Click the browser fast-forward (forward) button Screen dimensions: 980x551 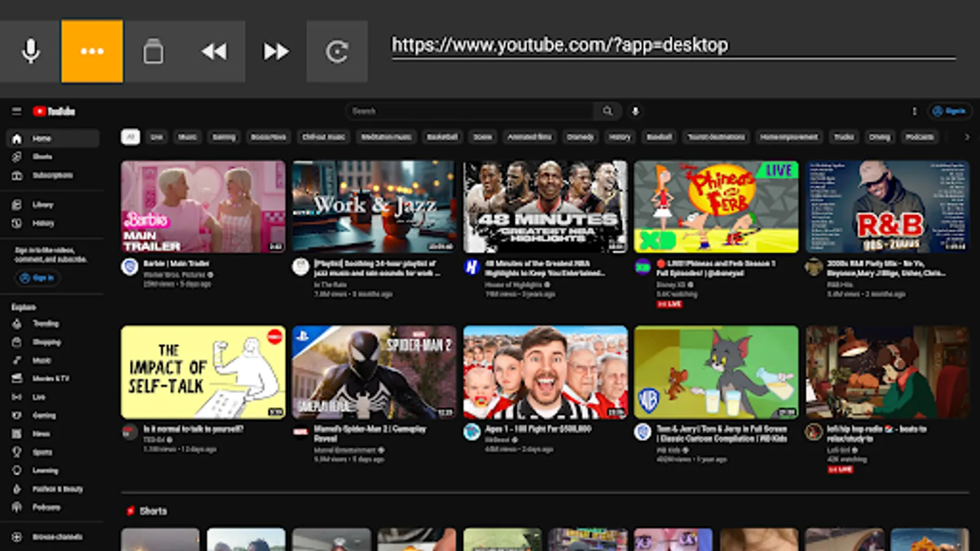(276, 51)
